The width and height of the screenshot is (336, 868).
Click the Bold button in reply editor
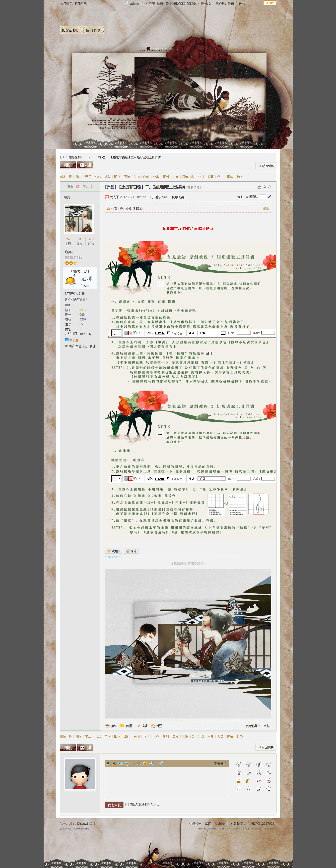coord(108,763)
